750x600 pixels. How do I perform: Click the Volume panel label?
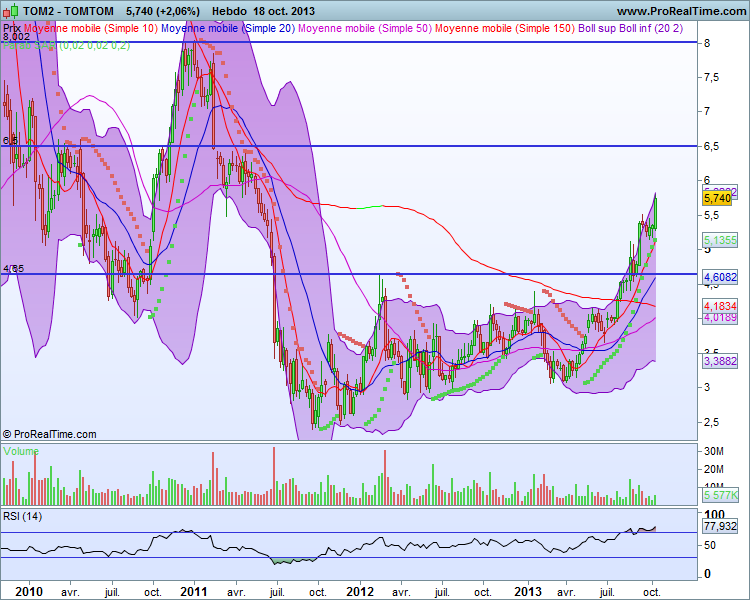pos(21,451)
